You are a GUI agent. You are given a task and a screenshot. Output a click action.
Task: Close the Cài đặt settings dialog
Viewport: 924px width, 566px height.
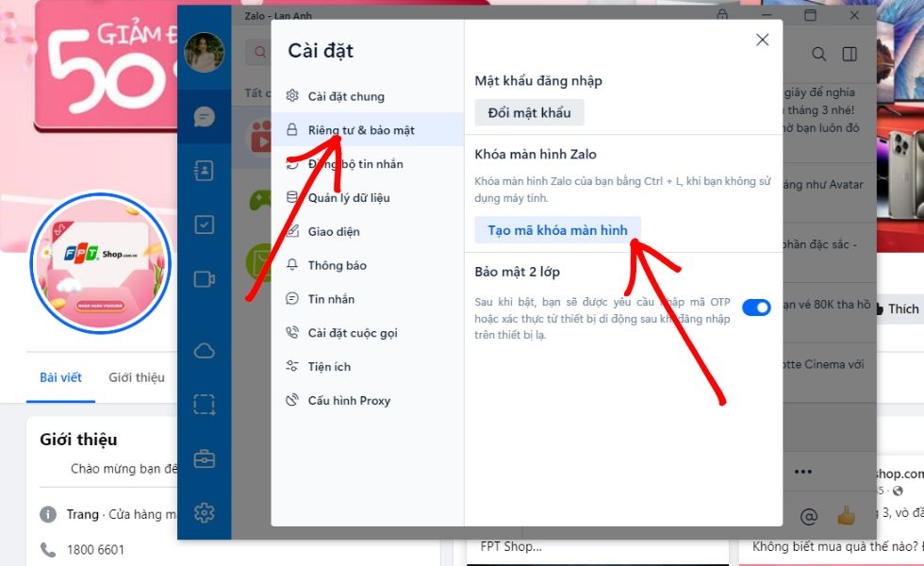point(762,40)
